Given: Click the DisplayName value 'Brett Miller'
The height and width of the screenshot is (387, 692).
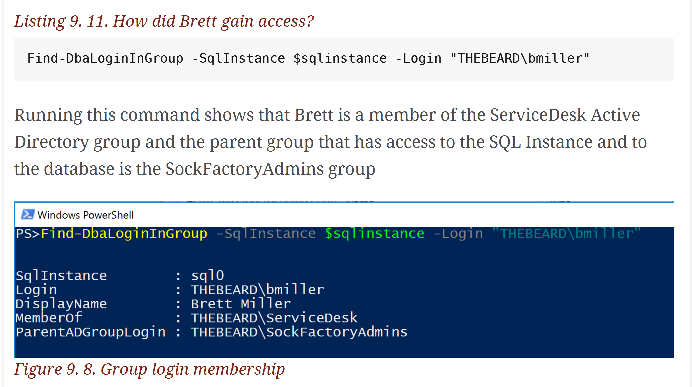Looking at the screenshot, I should [x=241, y=304].
